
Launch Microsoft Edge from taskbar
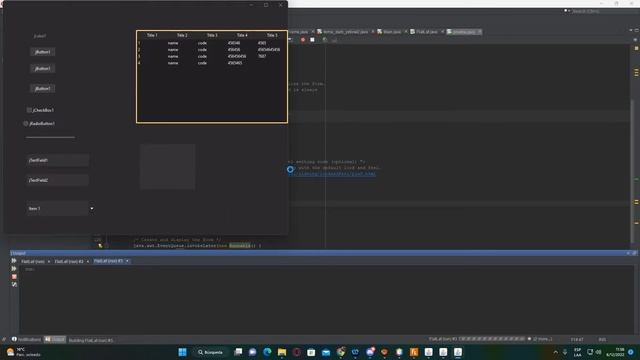[x=267, y=352]
